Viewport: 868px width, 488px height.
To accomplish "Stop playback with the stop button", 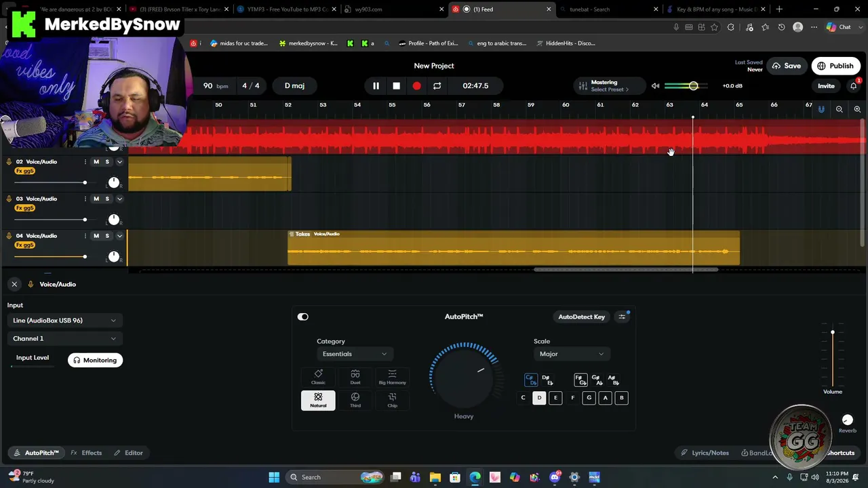I will click(x=397, y=86).
